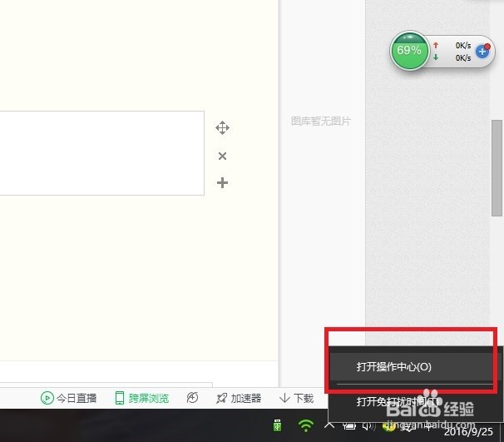The height and width of the screenshot is (442, 504).
Task: Click the circular lightning refresh icon in status bar
Action: pyautogui.click(x=192, y=398)
